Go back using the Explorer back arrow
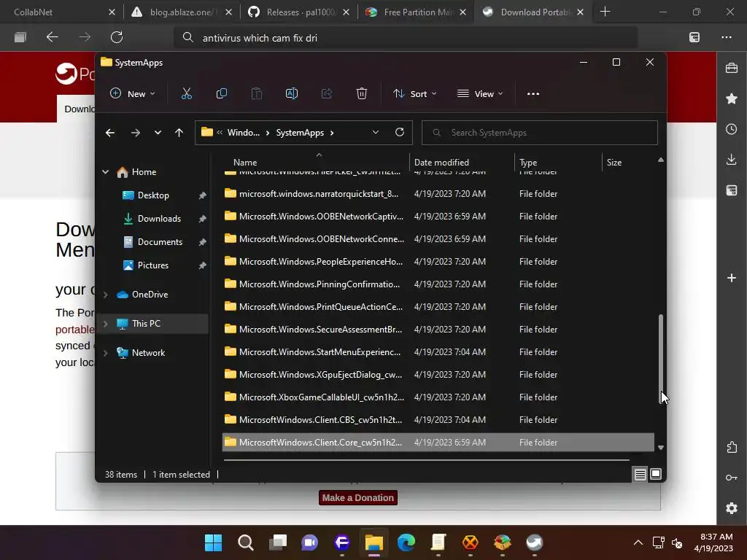The height and width of the screenshot is (560, 747). [x=110, y=133]
